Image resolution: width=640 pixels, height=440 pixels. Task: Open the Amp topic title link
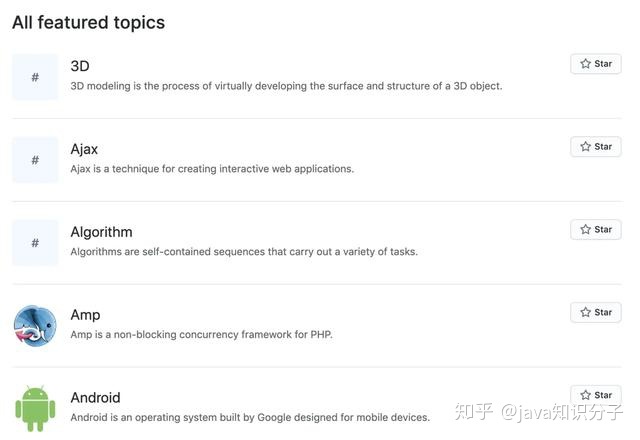85,315
